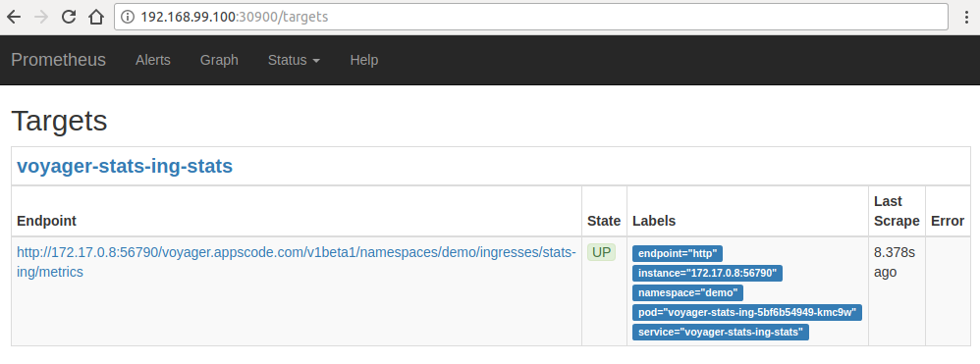Open the browser three-dot menu
This screenshot has height=364, width=980.
click(x=967, y=17)
